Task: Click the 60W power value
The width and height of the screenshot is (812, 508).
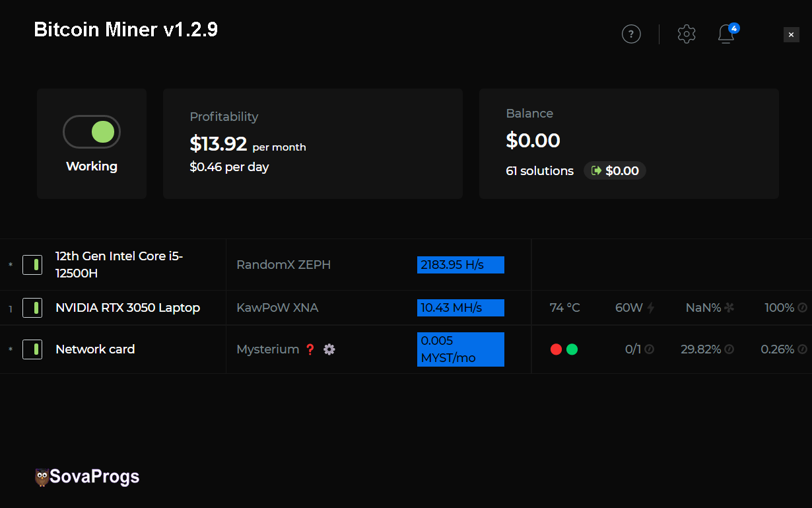Action: tap(629, 308)
